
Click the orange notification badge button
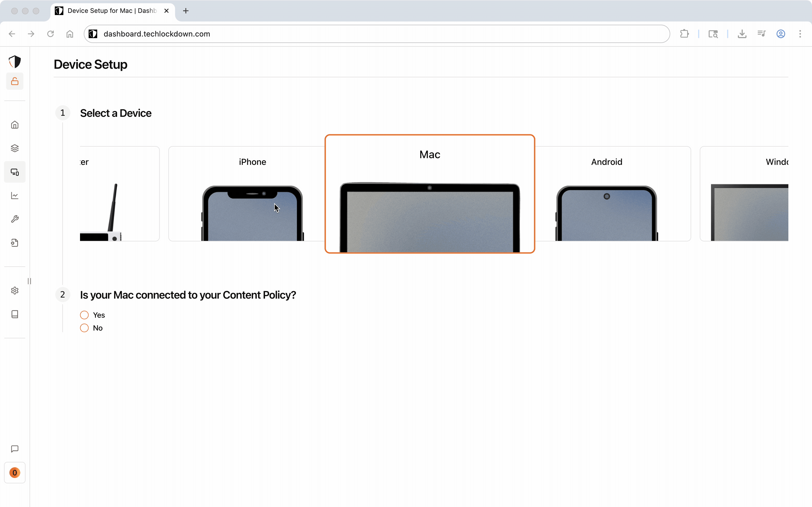click(15, 472)
